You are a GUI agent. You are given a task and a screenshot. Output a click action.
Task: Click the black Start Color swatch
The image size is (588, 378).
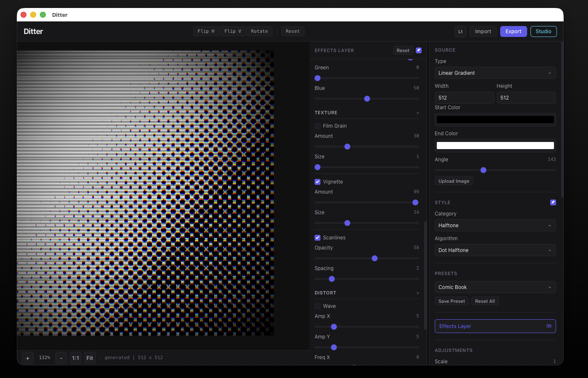pyautogui.click(x=495, y=120)
